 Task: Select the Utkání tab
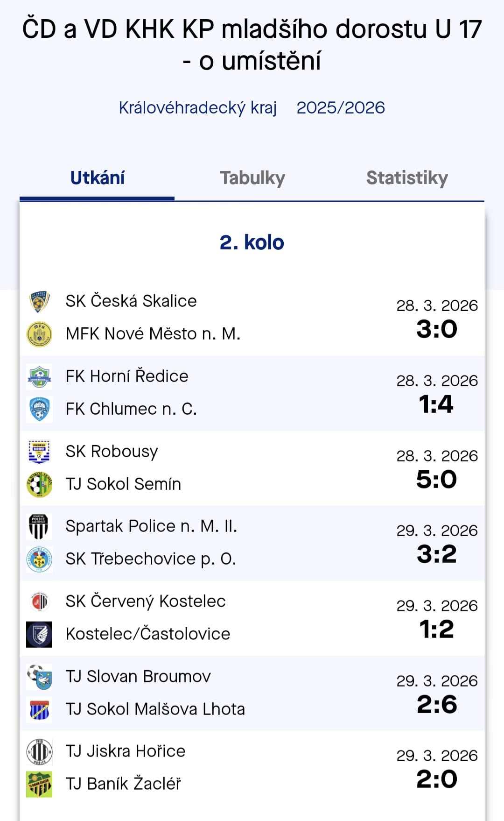pos(98,178)
